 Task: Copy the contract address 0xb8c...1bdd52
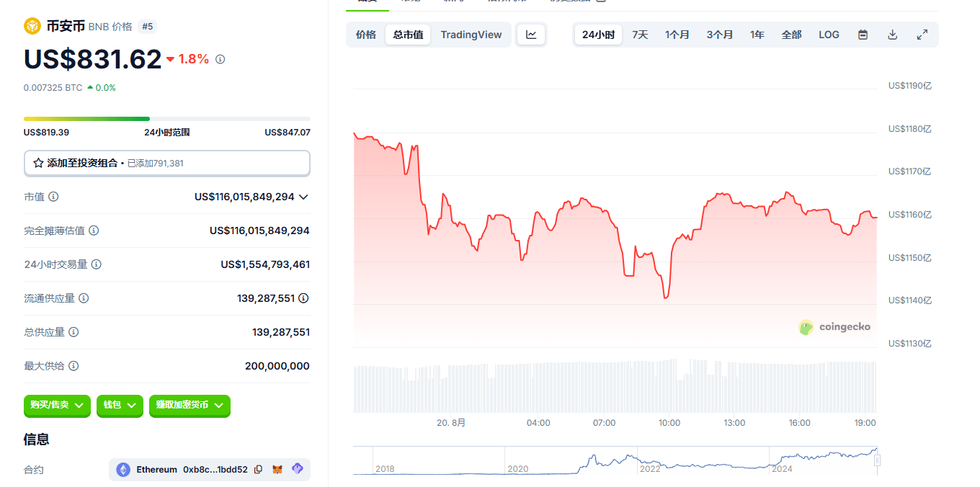[259, 470]
